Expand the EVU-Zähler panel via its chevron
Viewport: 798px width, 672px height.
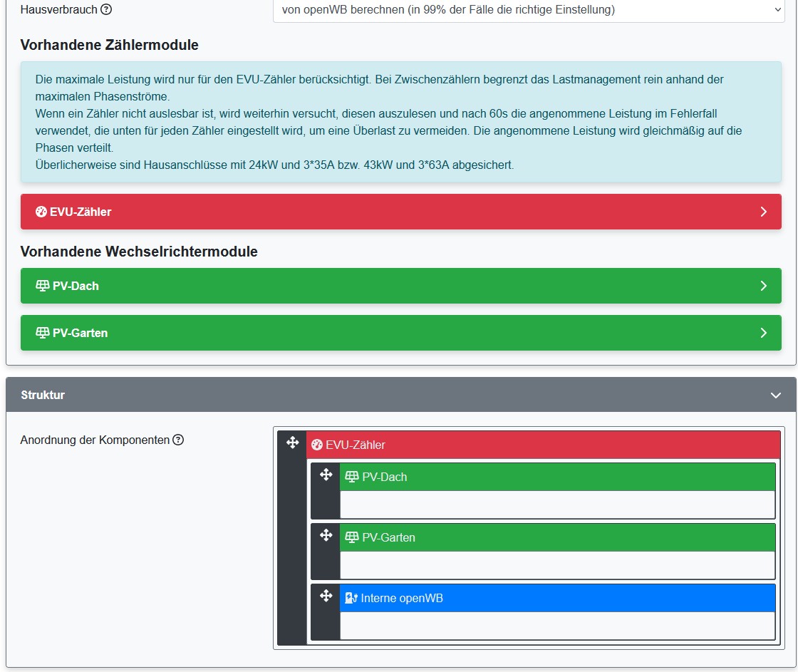point(763,212)
